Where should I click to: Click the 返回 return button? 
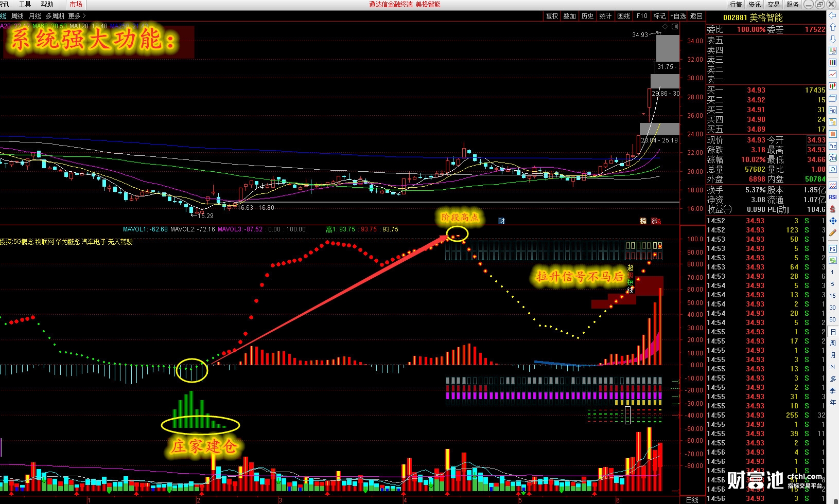pyautogui.click(x=696, y=16)
